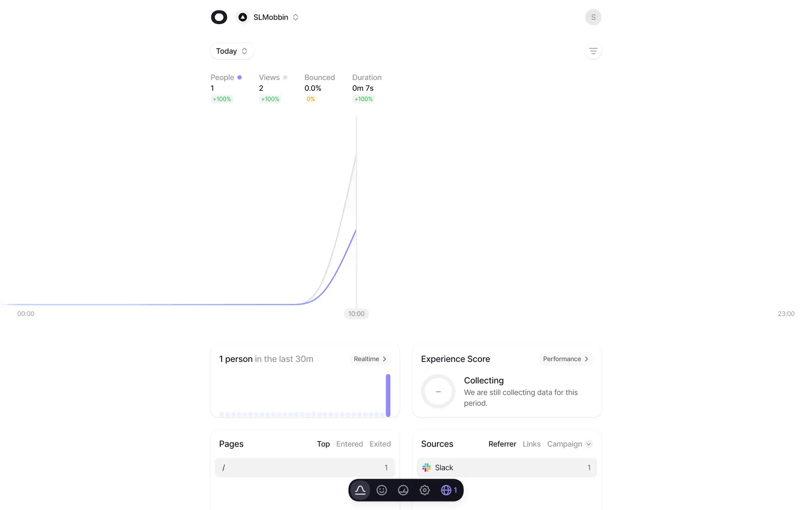The image size is (812, 510).
Task: Click the 10:00 timeline marker
Action: (356, 314)
